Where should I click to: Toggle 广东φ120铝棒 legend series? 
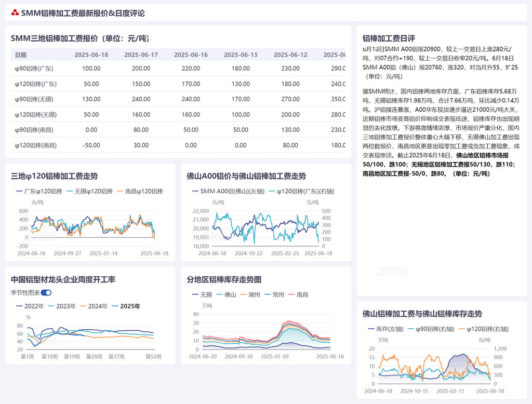tap(39, 192)
